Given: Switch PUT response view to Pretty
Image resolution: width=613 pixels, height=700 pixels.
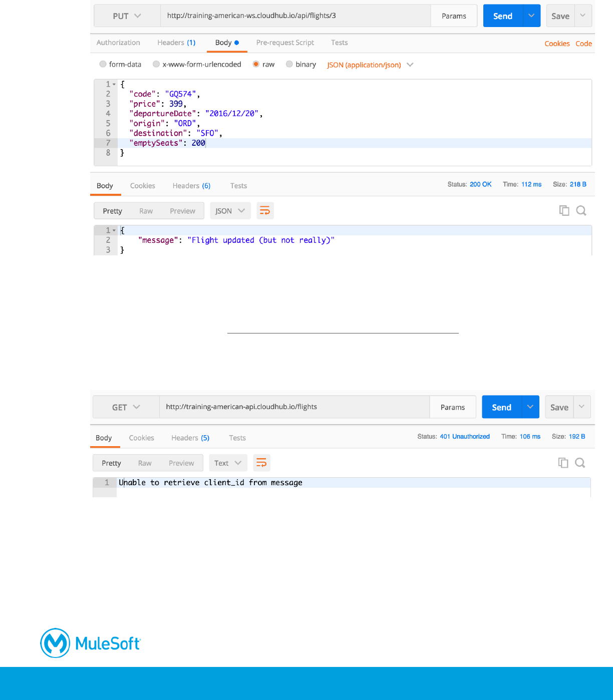Looking at the screenshot, I should 112,211.
